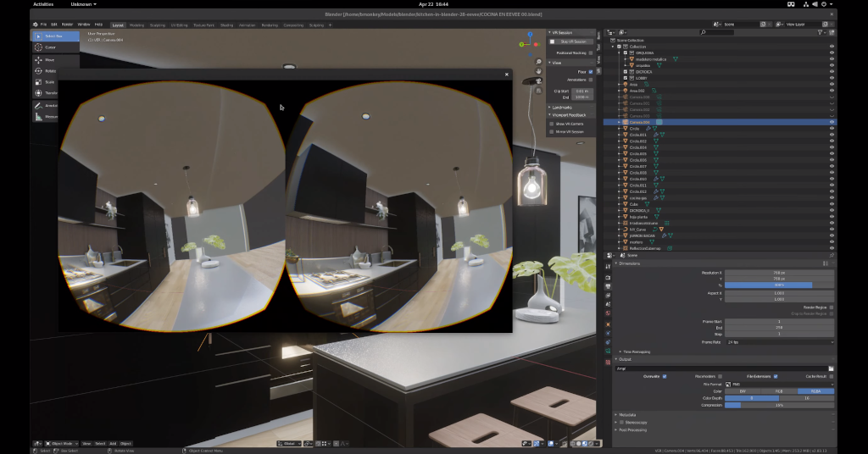868x454 pixels.
Task: Open Activities in the top bar
Action: pyautogui.click(x=43, y=4)
